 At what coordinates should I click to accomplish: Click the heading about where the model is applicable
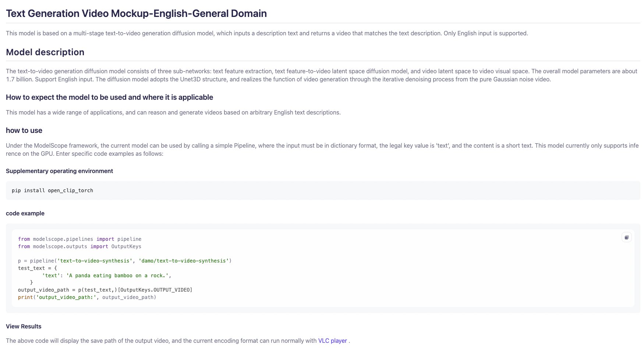point(109,97)
